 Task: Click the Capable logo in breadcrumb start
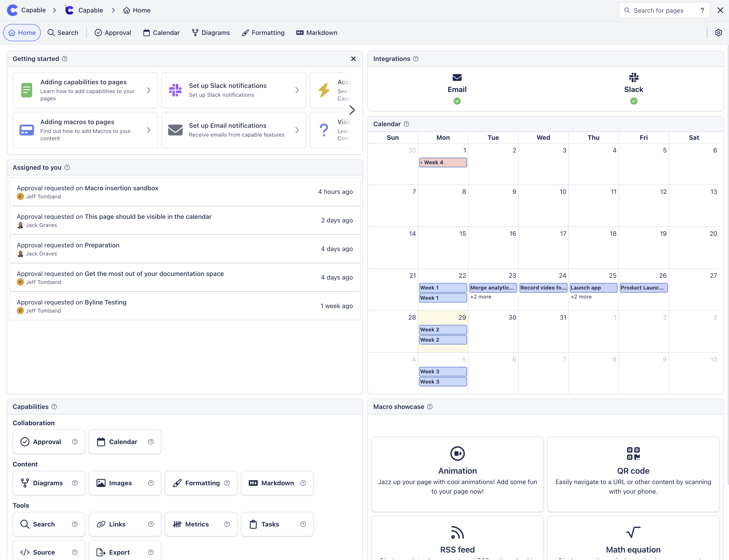tap(12, 10)
